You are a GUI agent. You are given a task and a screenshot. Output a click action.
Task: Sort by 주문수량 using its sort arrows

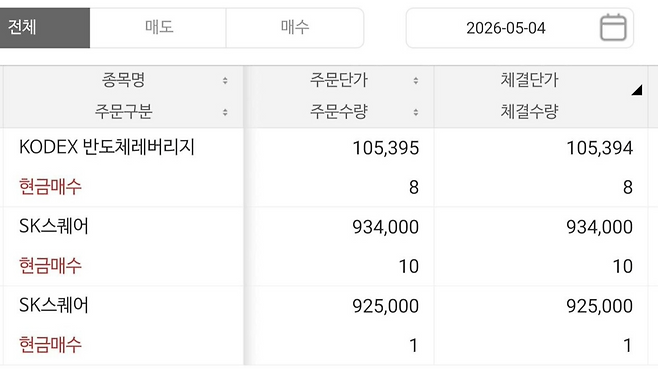click(x=415, y=112)
